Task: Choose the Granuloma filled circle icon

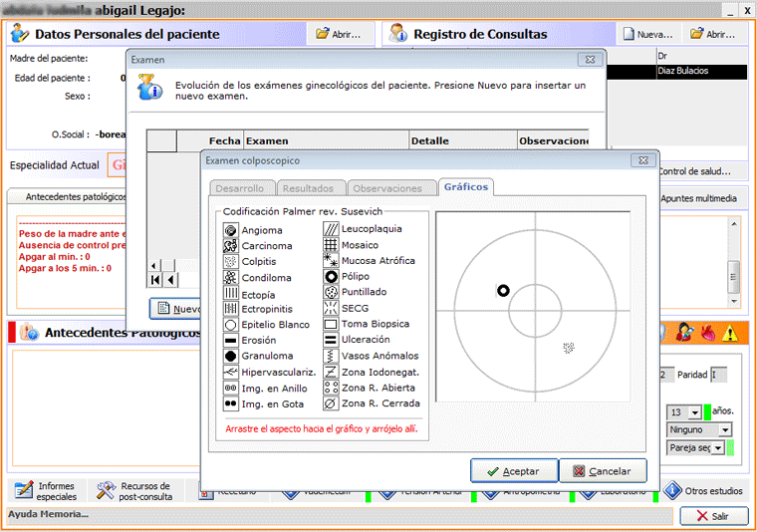Action: coord(230,356)
